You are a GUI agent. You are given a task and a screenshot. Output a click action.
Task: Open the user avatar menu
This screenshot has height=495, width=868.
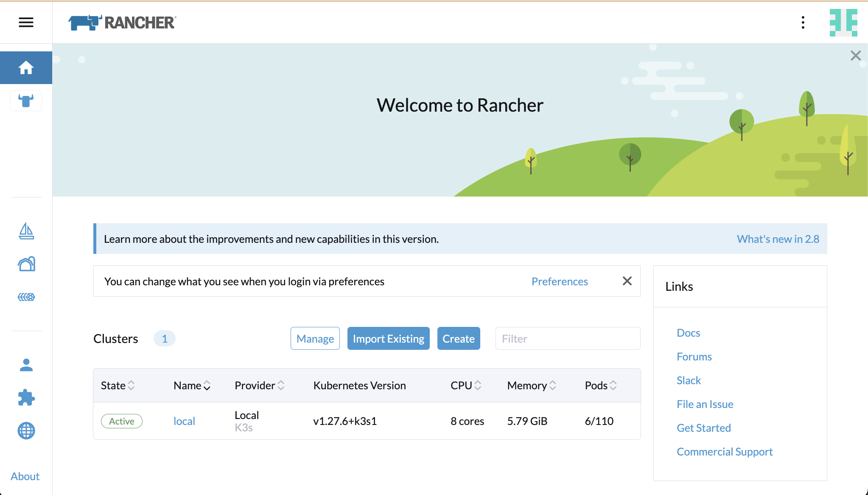(843, 22)
